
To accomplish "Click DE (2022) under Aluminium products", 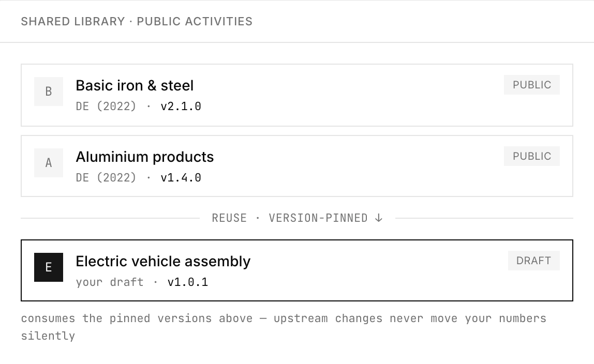I will tap(106, 177).
